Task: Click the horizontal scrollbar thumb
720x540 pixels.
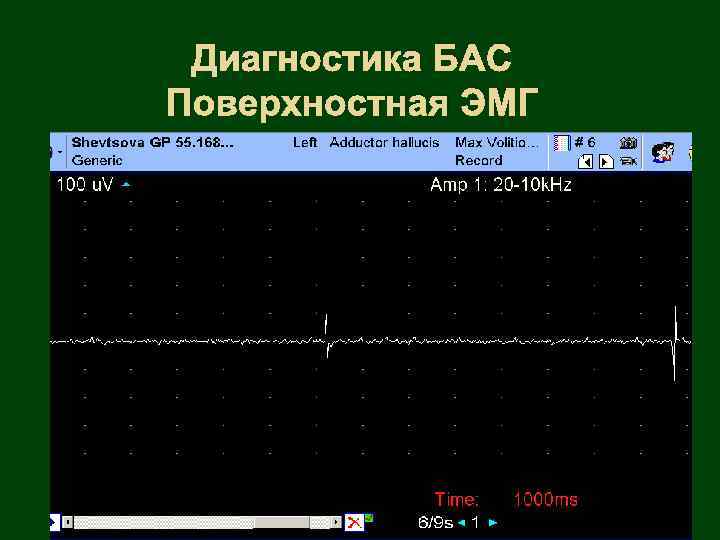Action: (282, 522)
